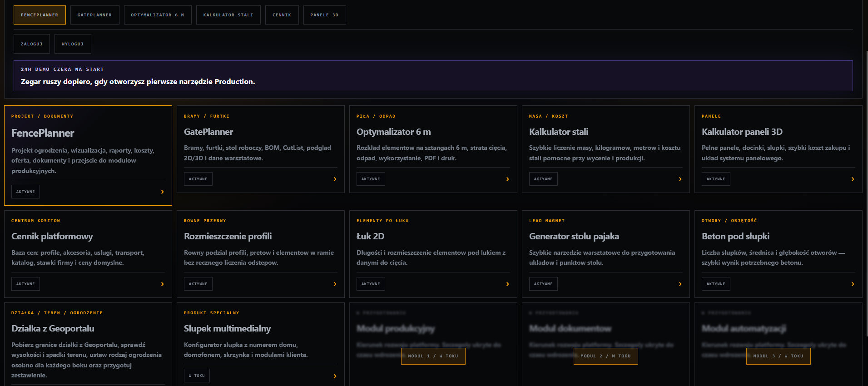
Task: Open the Slupek multimedialny card title
Action: point(228,328)
